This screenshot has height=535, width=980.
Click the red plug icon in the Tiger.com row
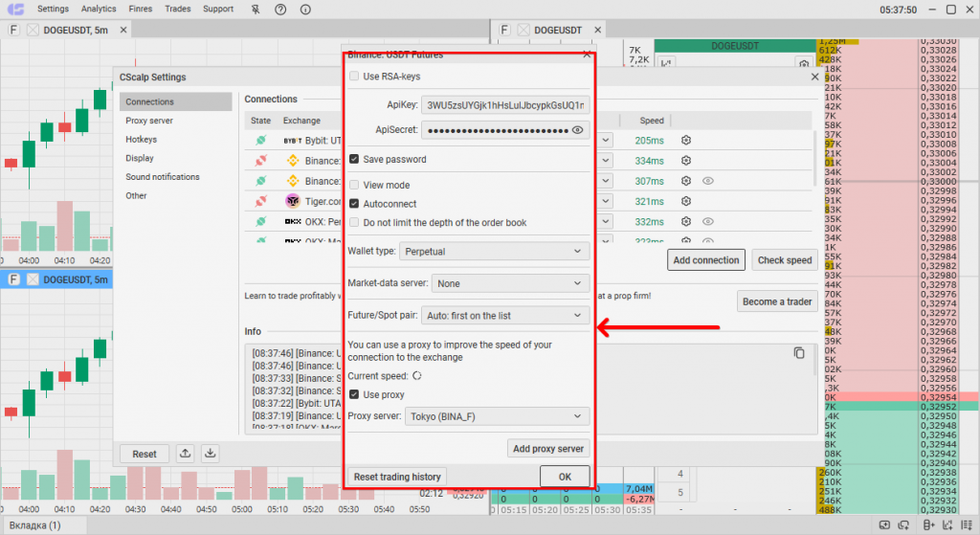pos(260,201)
